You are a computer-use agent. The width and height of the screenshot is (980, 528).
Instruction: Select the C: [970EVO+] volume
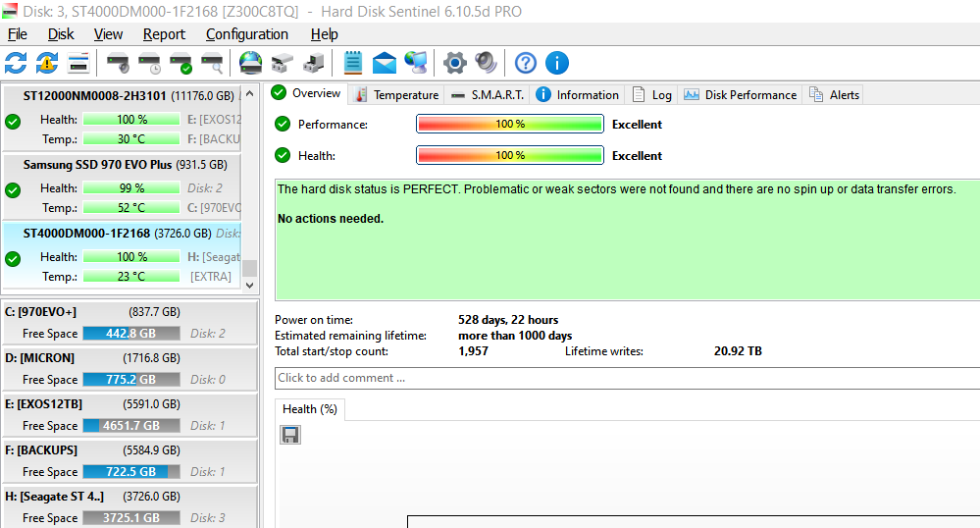pos(130,322)
